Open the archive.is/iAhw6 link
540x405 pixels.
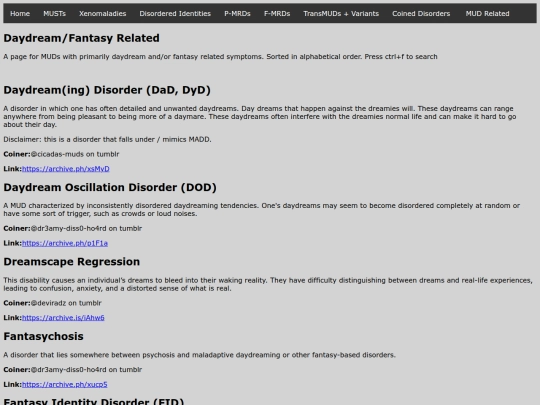(x=63, y=318)
